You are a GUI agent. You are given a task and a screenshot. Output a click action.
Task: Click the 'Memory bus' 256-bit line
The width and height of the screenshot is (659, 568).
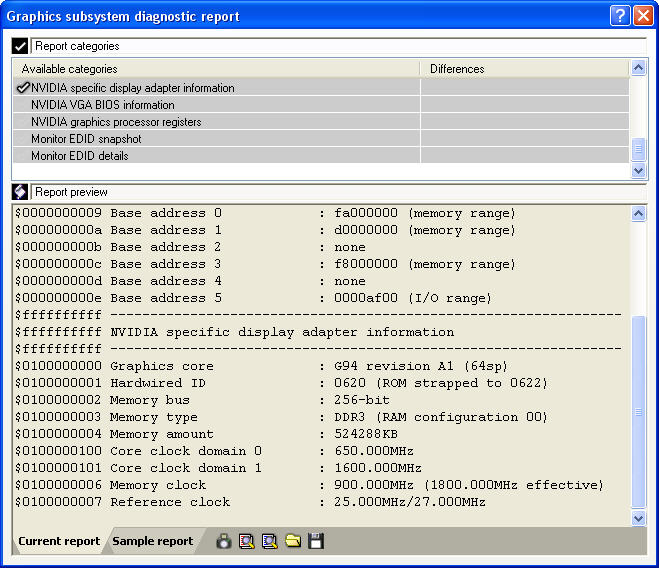[203, 400]
